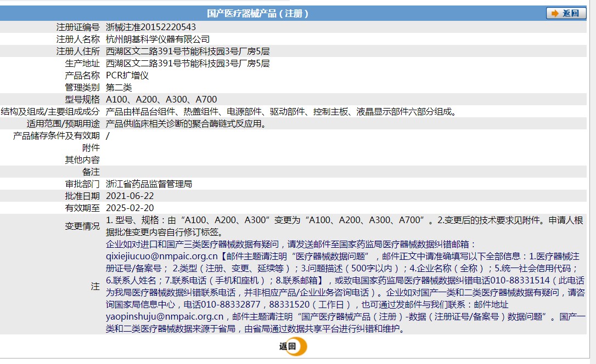Click email yaopinshuju@nmpaic.org.cn in note
The image size is (596, 364).
(165, 316)
